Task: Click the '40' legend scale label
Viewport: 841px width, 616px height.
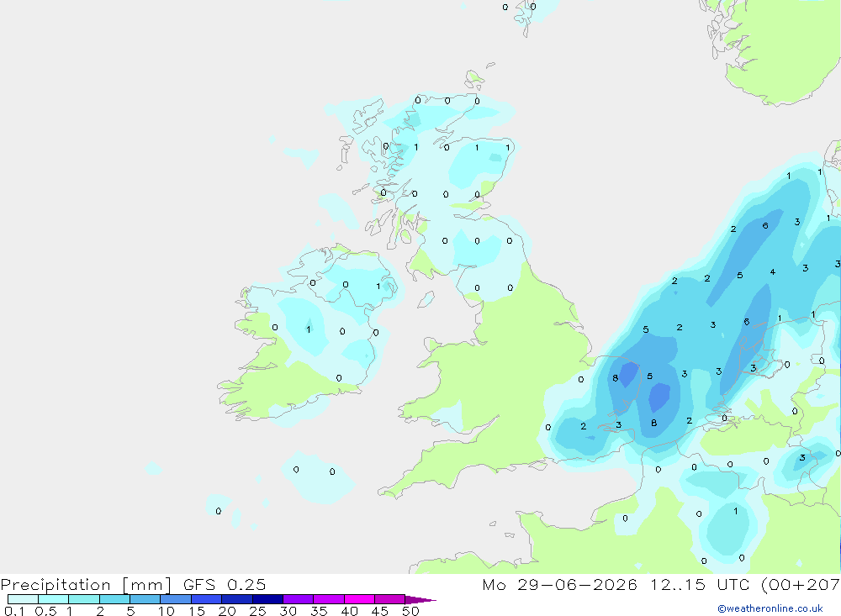Action: [349, 611]
